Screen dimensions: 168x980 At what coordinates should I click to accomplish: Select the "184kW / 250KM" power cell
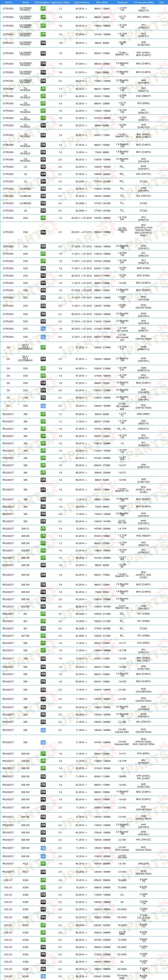[x=102, y=472]
